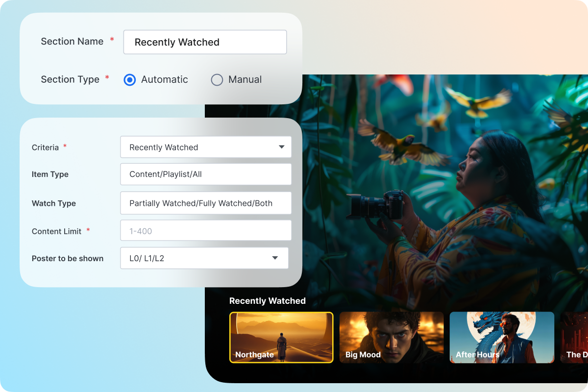The height and width of the screenshot is (392, 588).
Task: Click the Criteria dropdown arrow
Action: (x=281, y=147)
